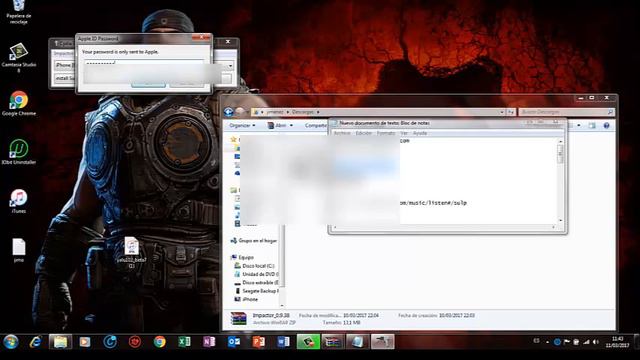Select Disco local (C:) in navigation pane
The height and width of the screenshot is (360, 640).
coord(255,266)
